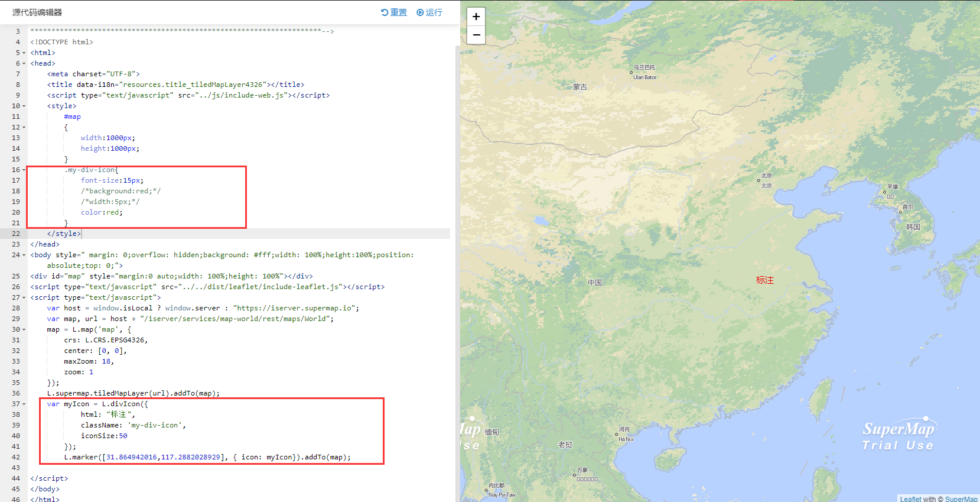Screen dimensions: 980x502
Task: Click the L.marker coordinates code line
Action: [207, 457]
